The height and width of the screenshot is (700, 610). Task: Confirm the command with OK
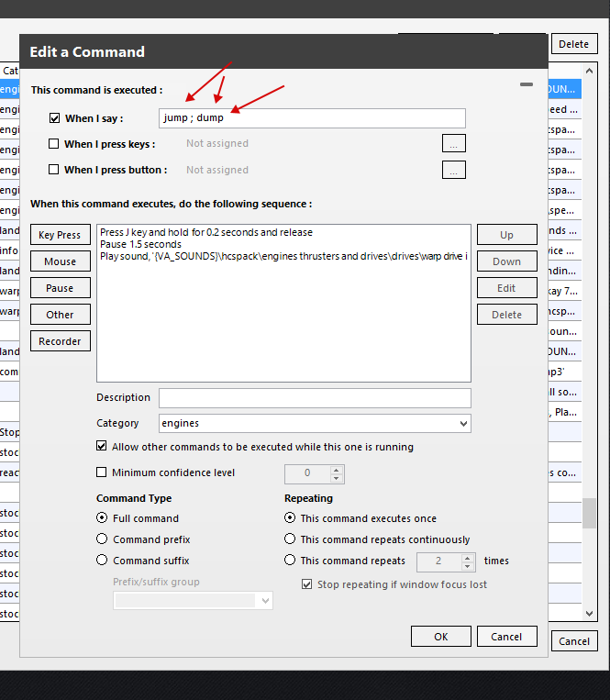click(x=441, y=637)
